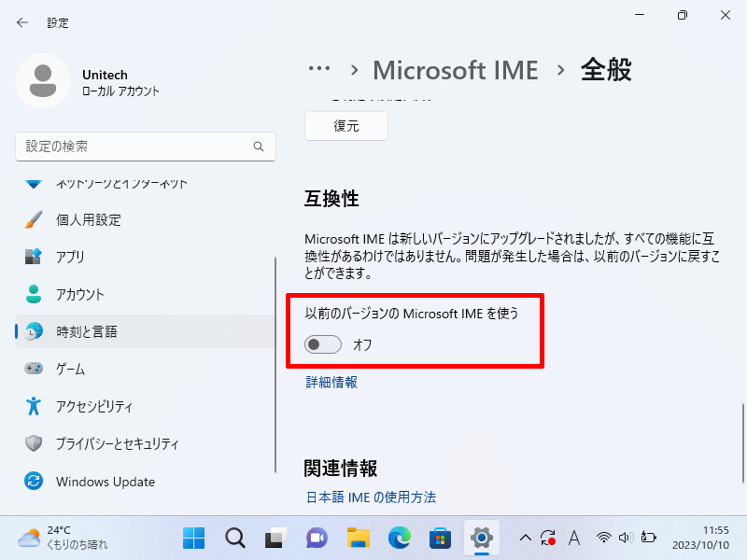The width and height of the screenshot is (747, 560).
Task: Click the 互換性 section heading
Action: pos(331,199)
